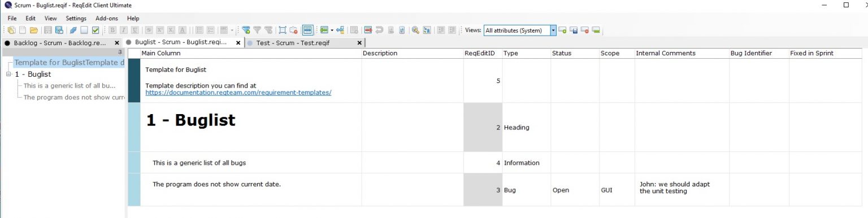Close the Test - Scrum tab
This screenshot has height=218, width=868.
click(x=360, y=43)
